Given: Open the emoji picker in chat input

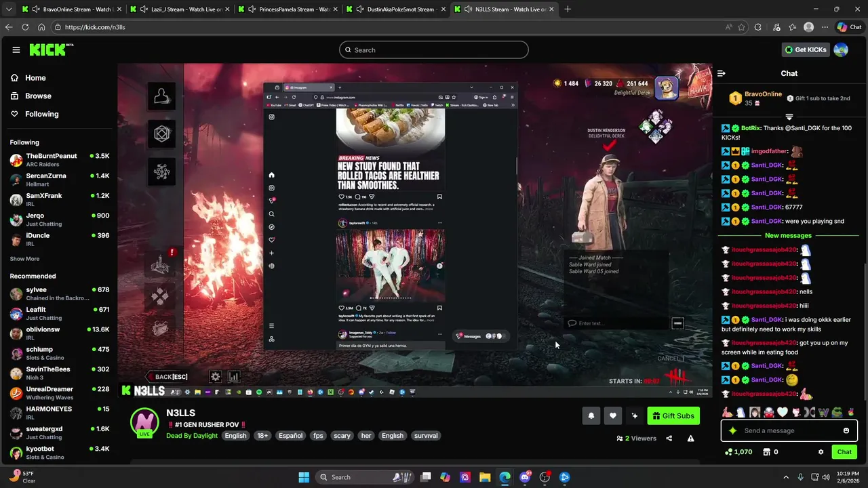Looking at the screenshot, I should coord(846,430).
